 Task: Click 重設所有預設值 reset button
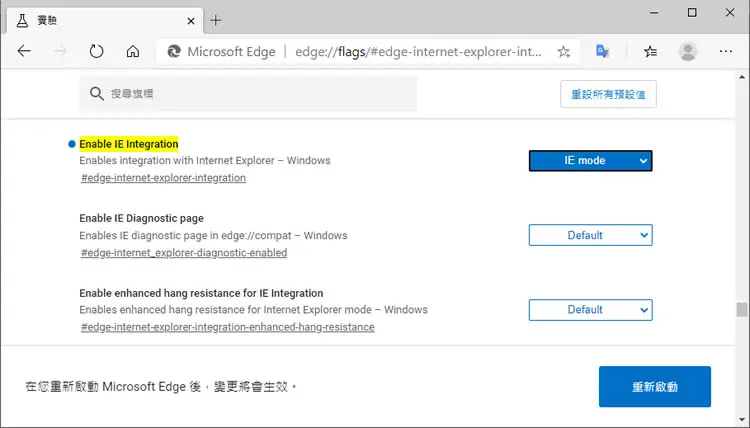point(608,94)
